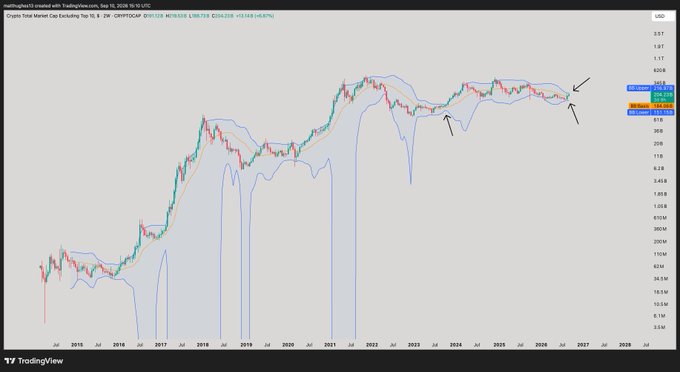Click the 2024 label on time axis
This screenshot has height=372, width=680.
[456, 345]
